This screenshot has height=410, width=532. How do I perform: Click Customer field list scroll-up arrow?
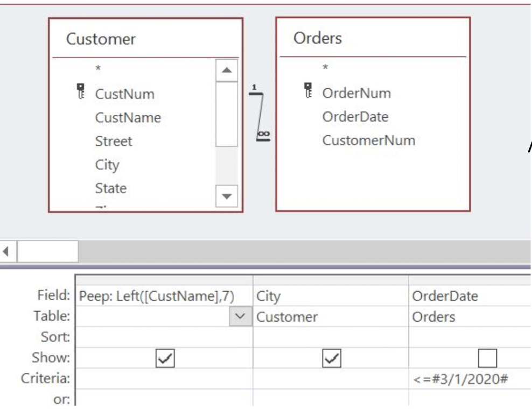[227, 70]
